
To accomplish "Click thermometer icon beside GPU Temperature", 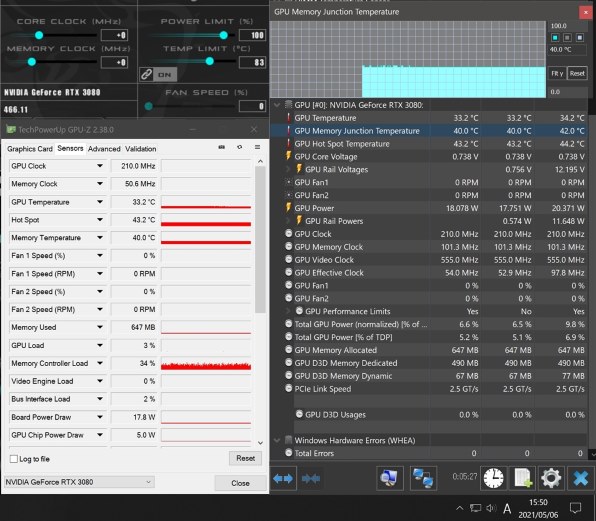I will 288,118.
